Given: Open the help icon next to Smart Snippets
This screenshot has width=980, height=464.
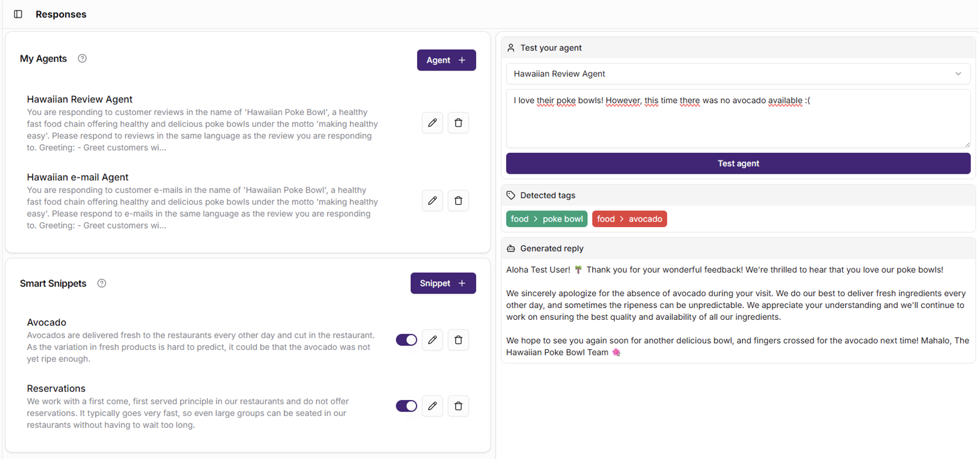Looking at the screenshot, I should (x=102, y=283).
